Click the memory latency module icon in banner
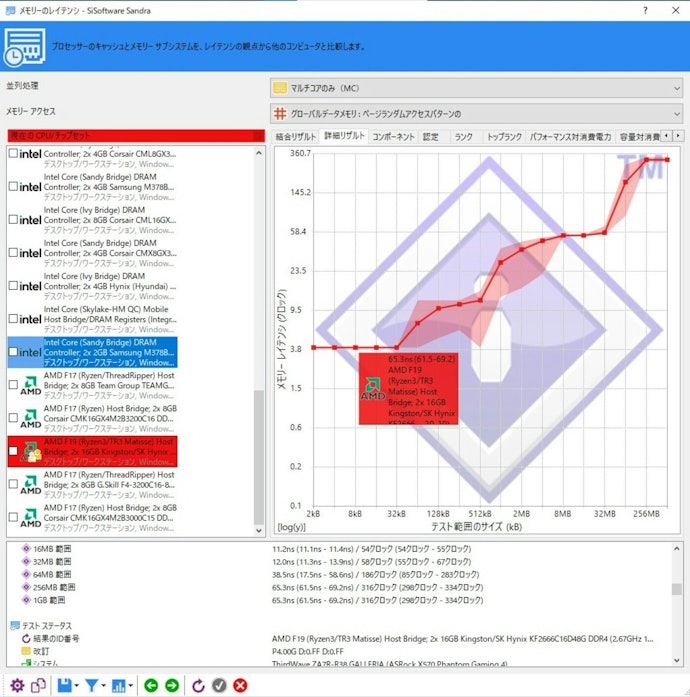Screen dimensions: 690x697 pyautogui.click(x=24, y=47)
